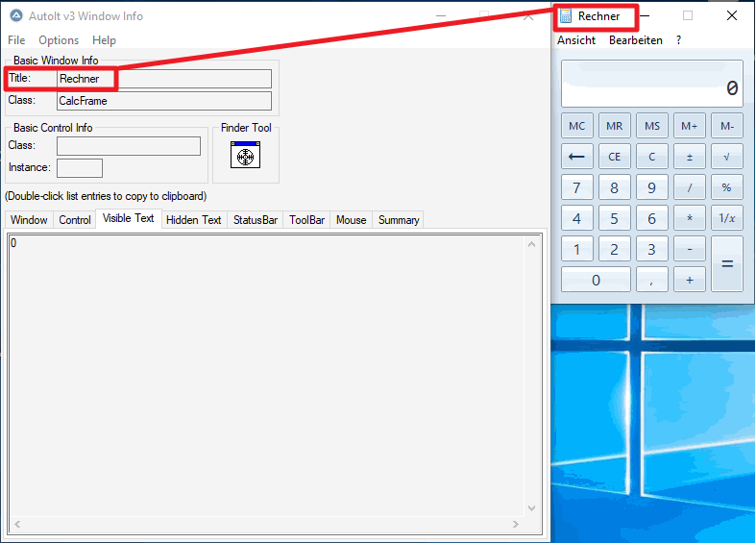
Task: Switch to the Window tab
Action: point(29,220)
